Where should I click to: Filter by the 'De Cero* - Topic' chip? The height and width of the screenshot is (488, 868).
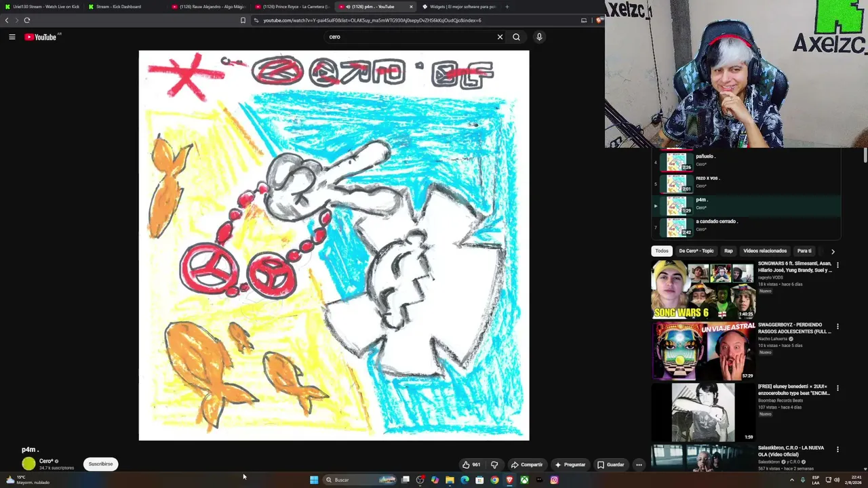click(x=696, y=251)
